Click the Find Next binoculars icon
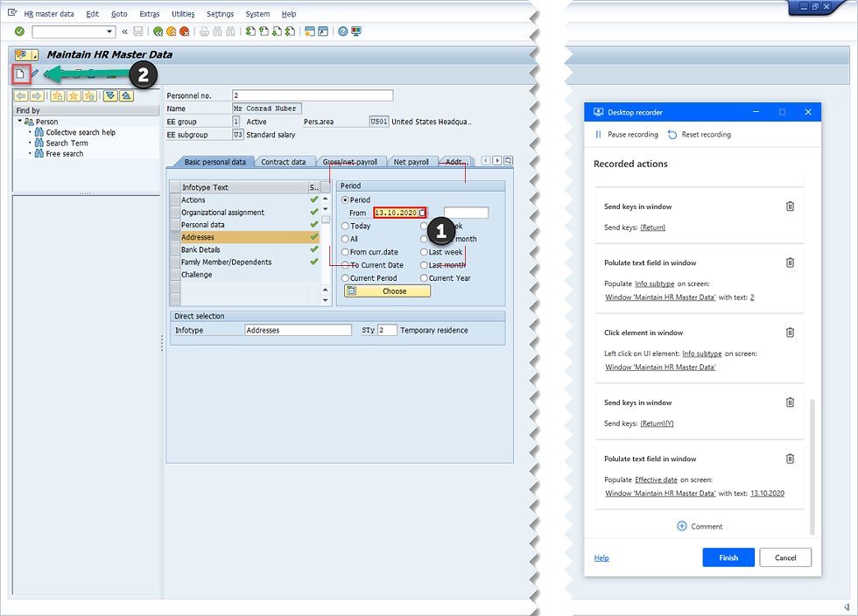This screenshot has height=616, width=858. (x=230, y=31)
